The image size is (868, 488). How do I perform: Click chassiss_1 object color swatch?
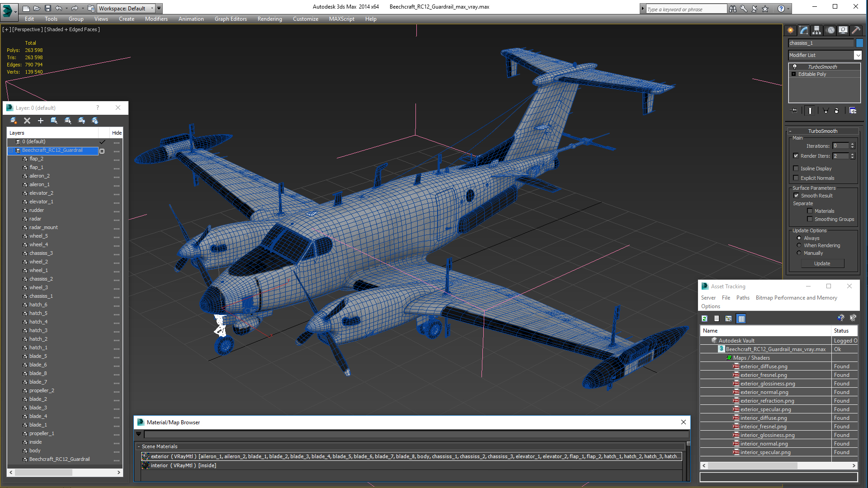click(859, 43)
